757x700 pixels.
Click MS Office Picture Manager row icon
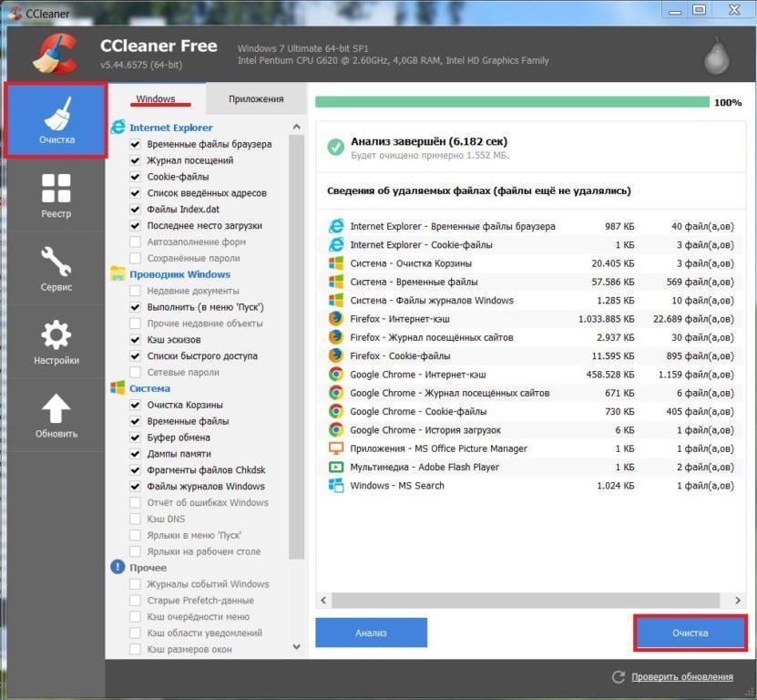click(x=336, y=448)
